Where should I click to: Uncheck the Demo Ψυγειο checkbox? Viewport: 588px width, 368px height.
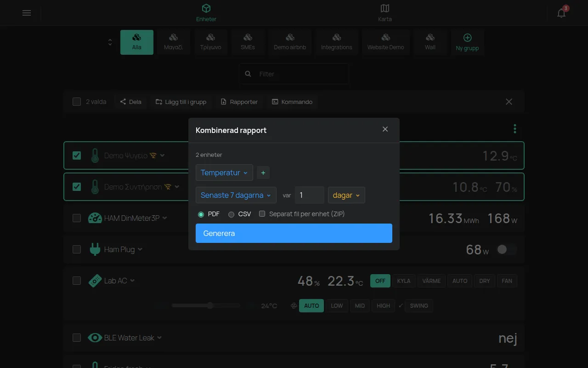pyautogui.click(x=77, y=155)
